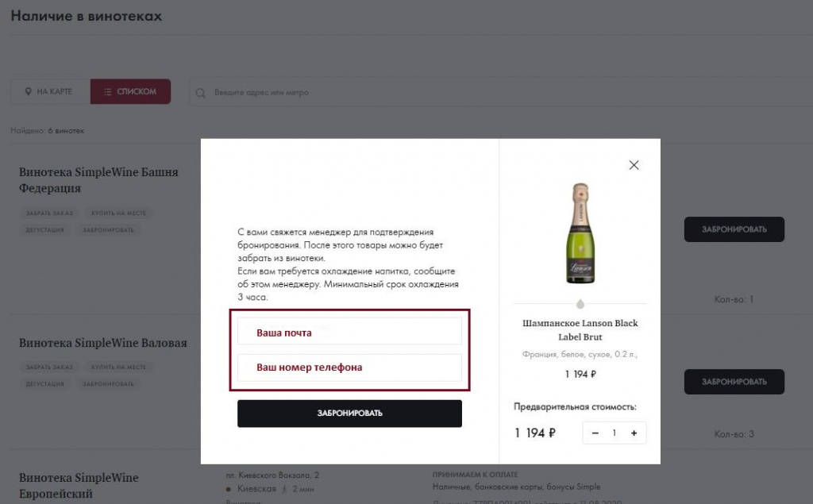Focus the 'Ваша почта' email field
Viewport: 813px width, 504px height.
[x=349, y=333]
